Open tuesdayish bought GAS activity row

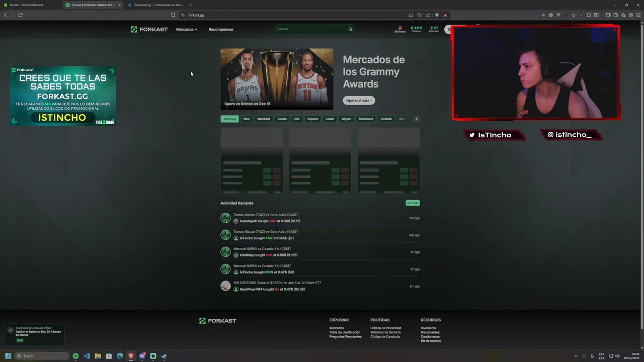click(320, 218)
